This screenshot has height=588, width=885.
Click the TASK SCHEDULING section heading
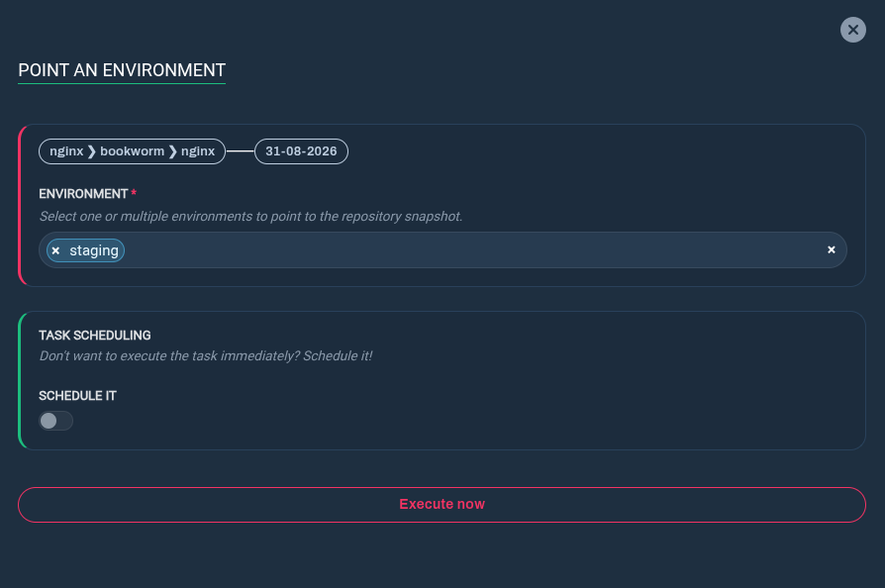tap(95, 336)
